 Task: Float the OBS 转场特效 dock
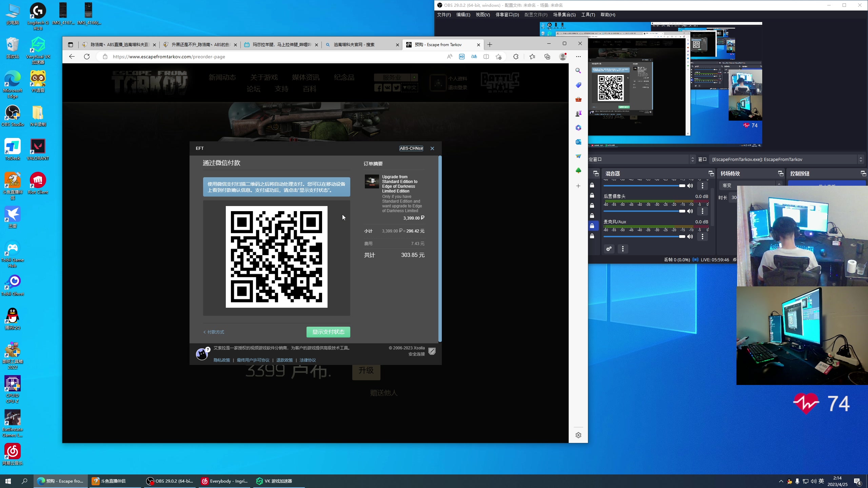tap(781, 174)
